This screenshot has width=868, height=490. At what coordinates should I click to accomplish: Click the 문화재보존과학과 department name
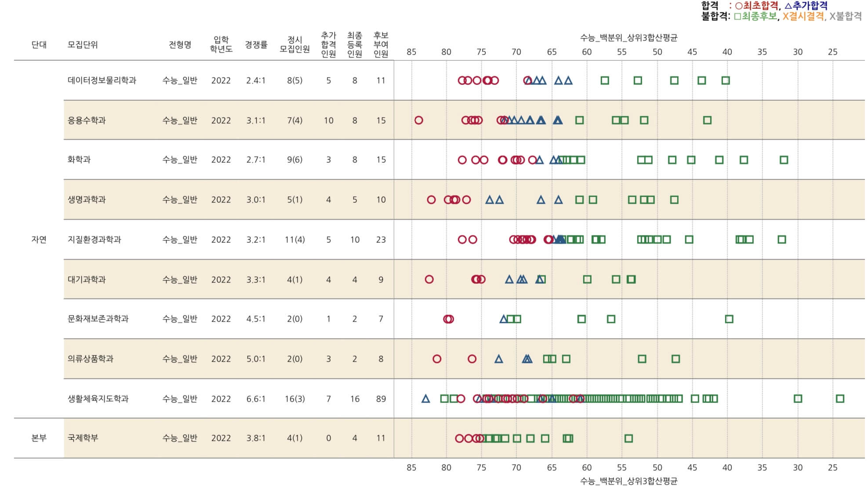(x=98, y=319)
